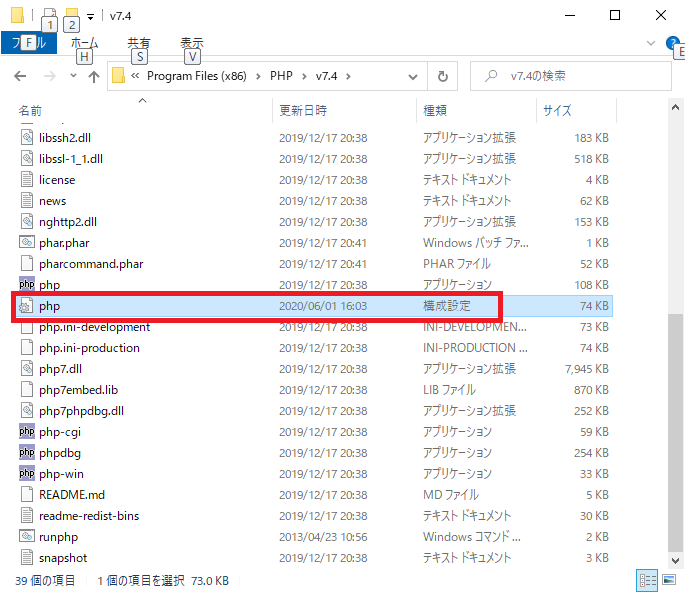Screen dimensions: 685x593
Task: Click the MD ファイル type cell
Action: [450, 495]
